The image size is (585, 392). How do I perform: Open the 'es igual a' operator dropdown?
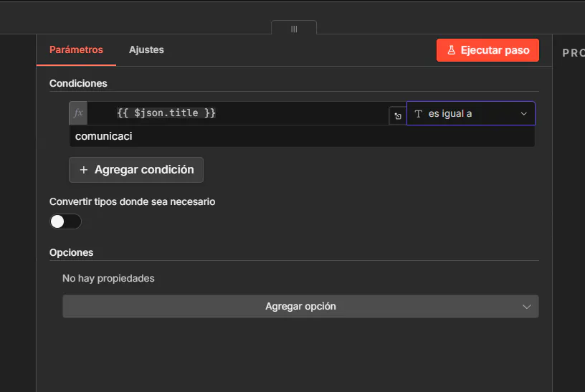pyautogui.click(x=471, y=113)
